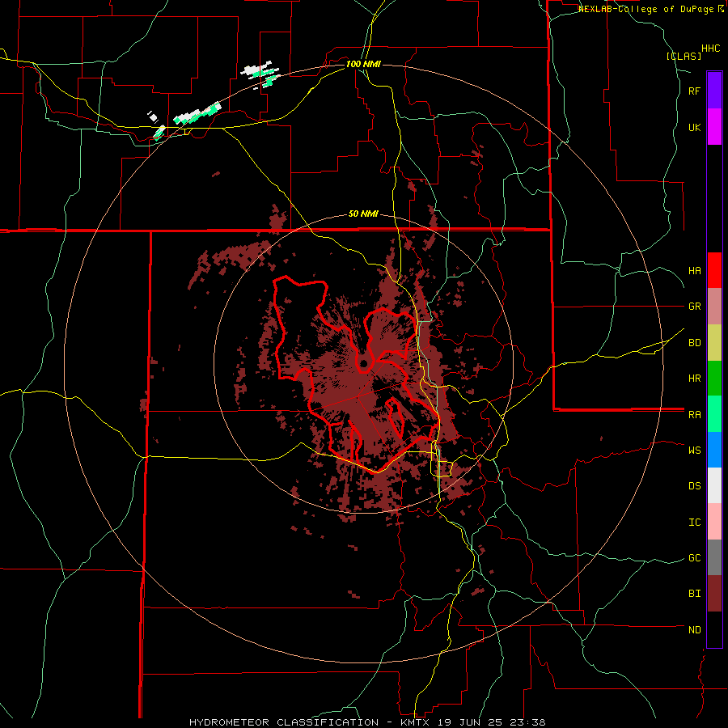
Task: Click the GC gray legend swatch
Action: click(714, 557)
